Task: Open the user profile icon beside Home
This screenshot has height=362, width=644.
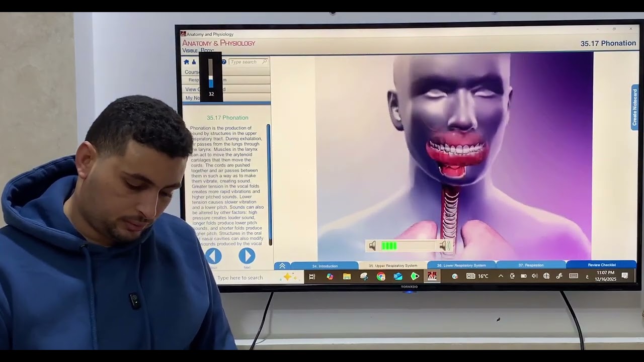Action: (x=194, y=62)
